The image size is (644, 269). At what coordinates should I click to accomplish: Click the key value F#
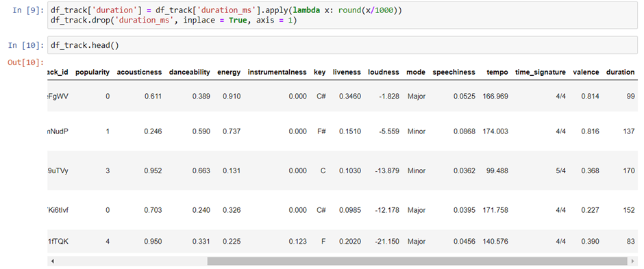321,131
